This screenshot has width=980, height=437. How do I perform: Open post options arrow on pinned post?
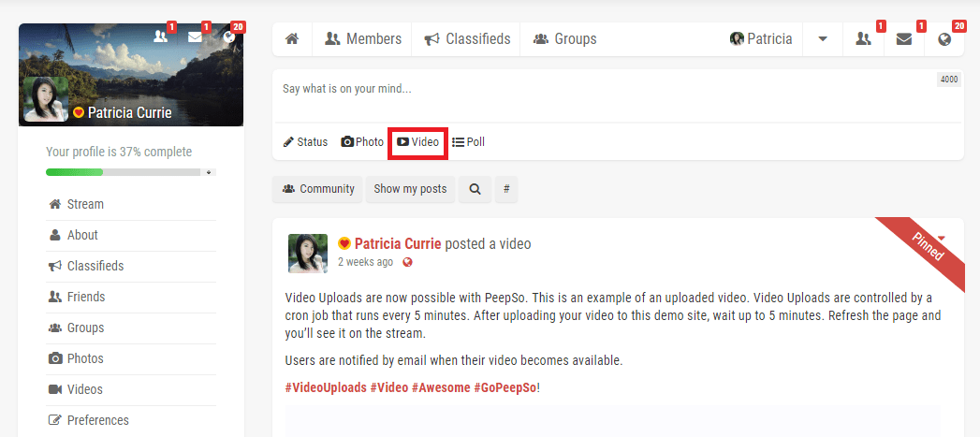click(942, 239)
